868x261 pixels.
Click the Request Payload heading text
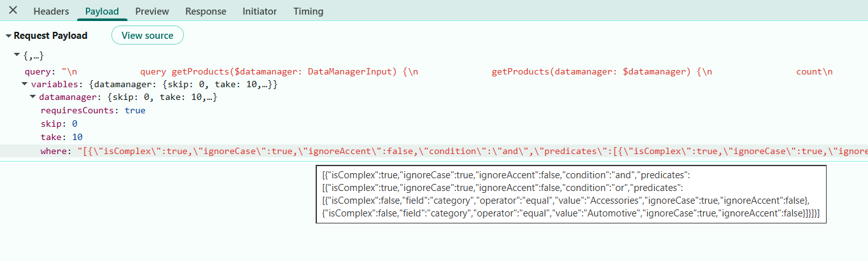tap(50, 36)
